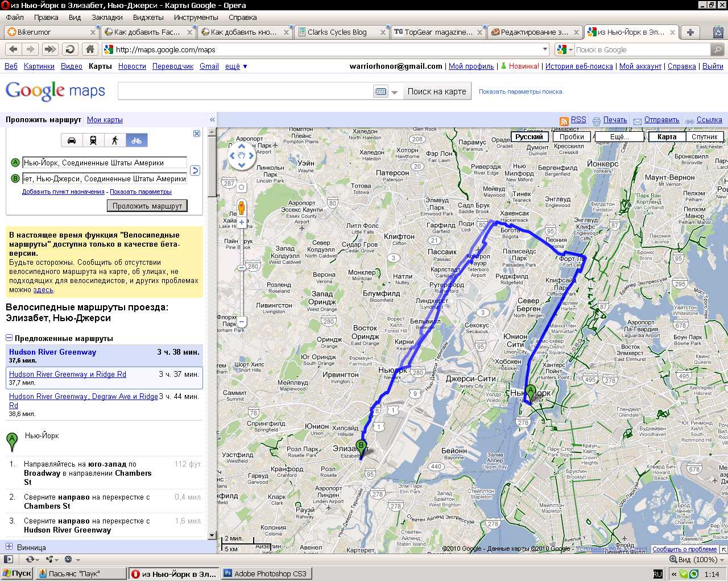Open address bar history dropdown
The height and width of the screenshot is (582, 728).
[545, 49]
